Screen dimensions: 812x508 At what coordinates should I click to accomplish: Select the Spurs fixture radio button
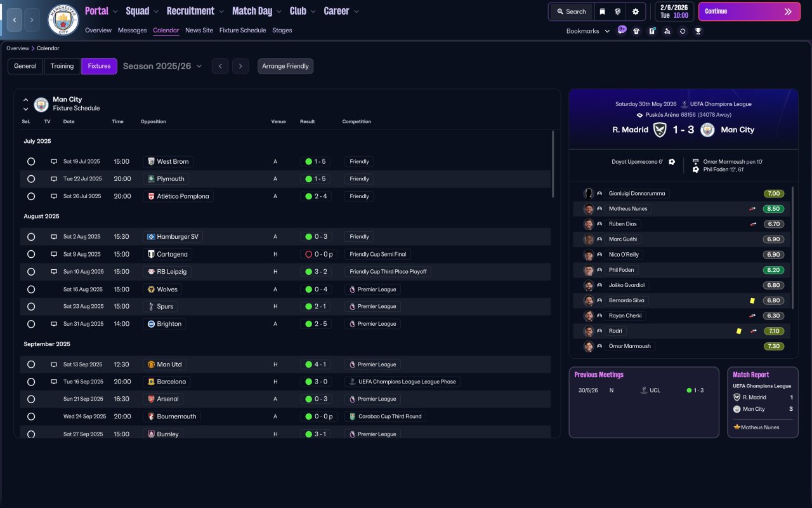click(31, 307)
